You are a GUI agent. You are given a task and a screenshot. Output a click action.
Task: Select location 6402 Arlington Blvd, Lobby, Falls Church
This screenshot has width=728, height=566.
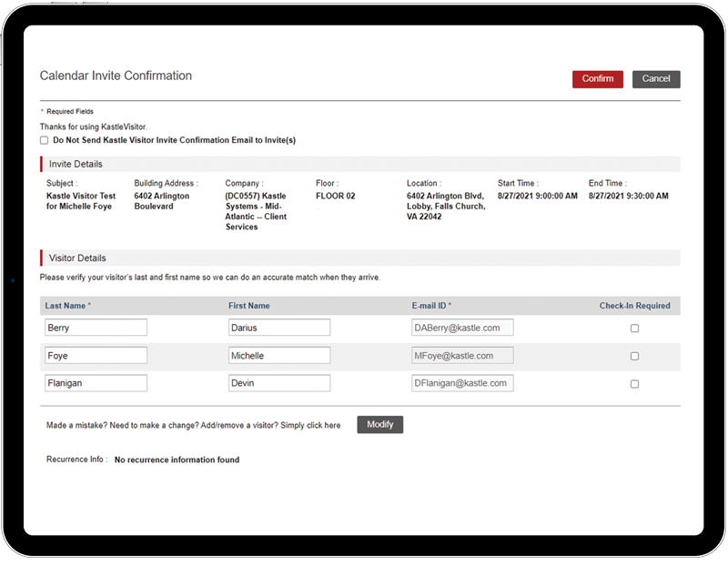tap(446, 207)
